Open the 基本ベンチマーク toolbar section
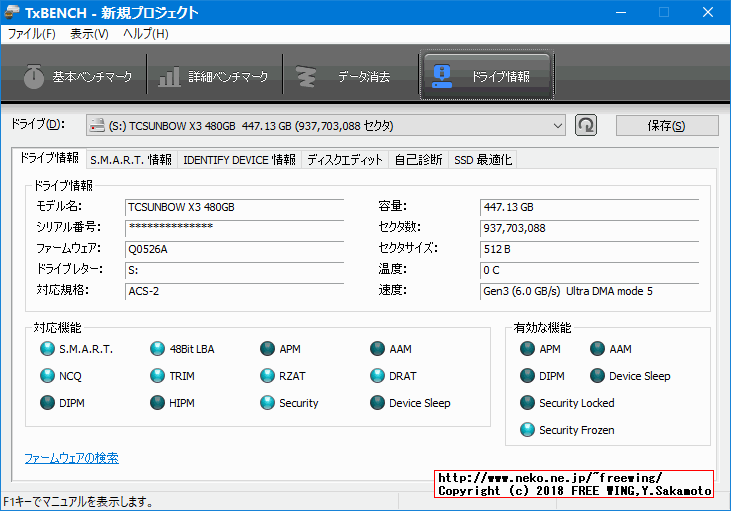 coord(78,76)
